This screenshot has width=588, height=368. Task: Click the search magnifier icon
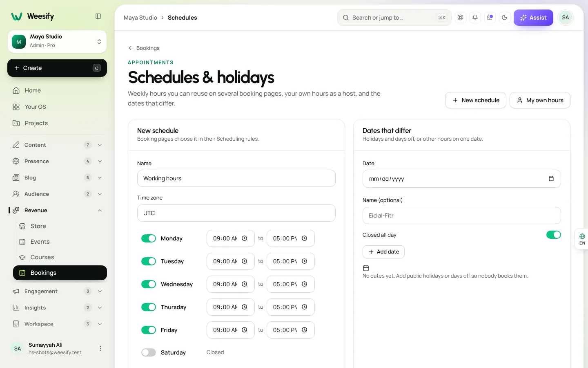[346, 18]
